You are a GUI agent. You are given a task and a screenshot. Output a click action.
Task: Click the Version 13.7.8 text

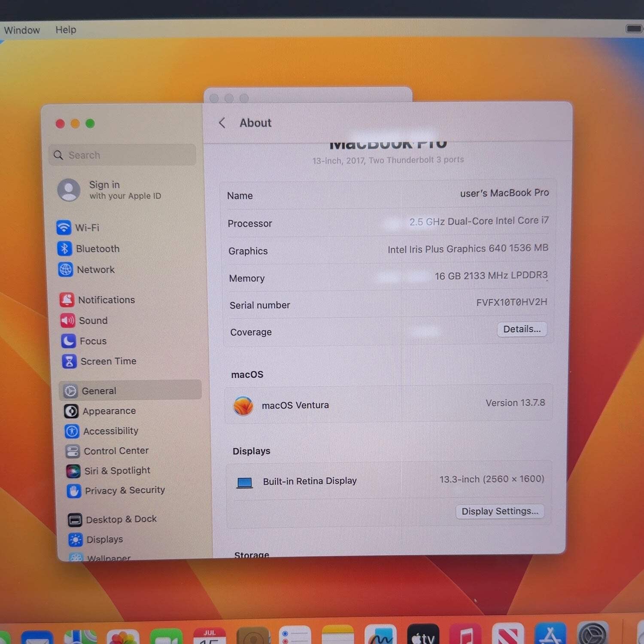coord(515,403)
